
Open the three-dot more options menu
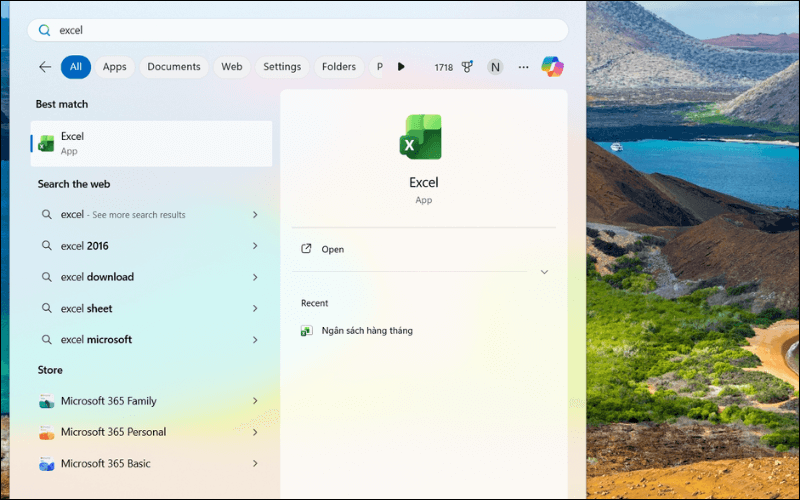523,67
